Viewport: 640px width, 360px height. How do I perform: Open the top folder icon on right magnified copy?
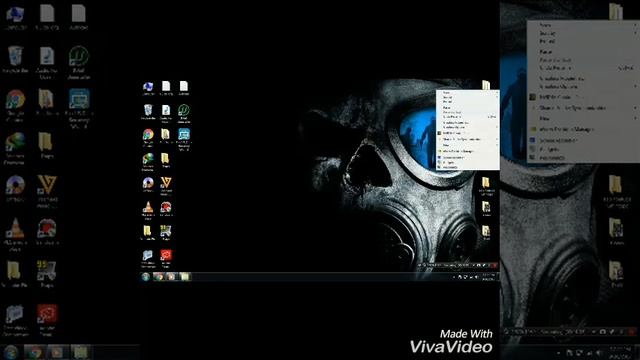pos(616,11)
